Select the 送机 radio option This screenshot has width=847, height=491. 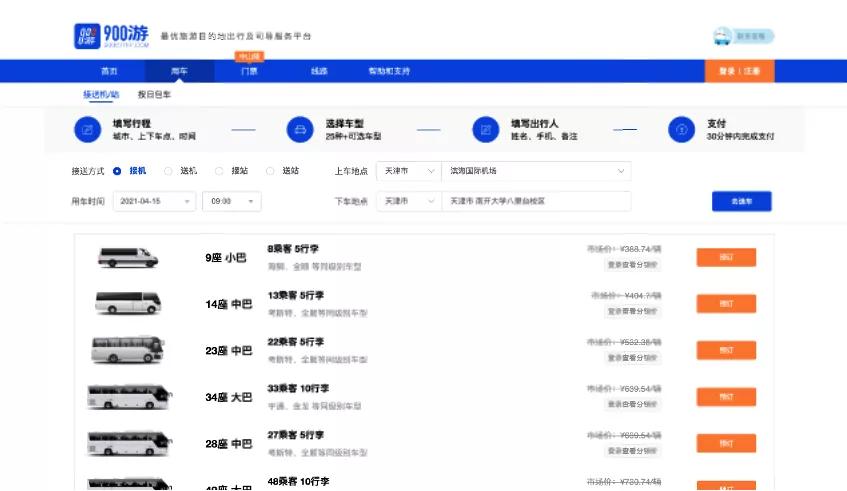click(168, 171)
